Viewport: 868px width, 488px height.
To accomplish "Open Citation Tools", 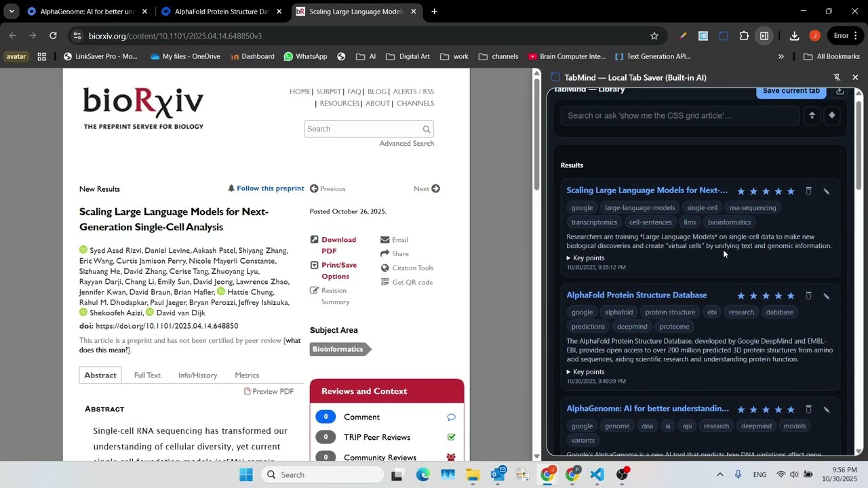I will click(x=407, y=268).
